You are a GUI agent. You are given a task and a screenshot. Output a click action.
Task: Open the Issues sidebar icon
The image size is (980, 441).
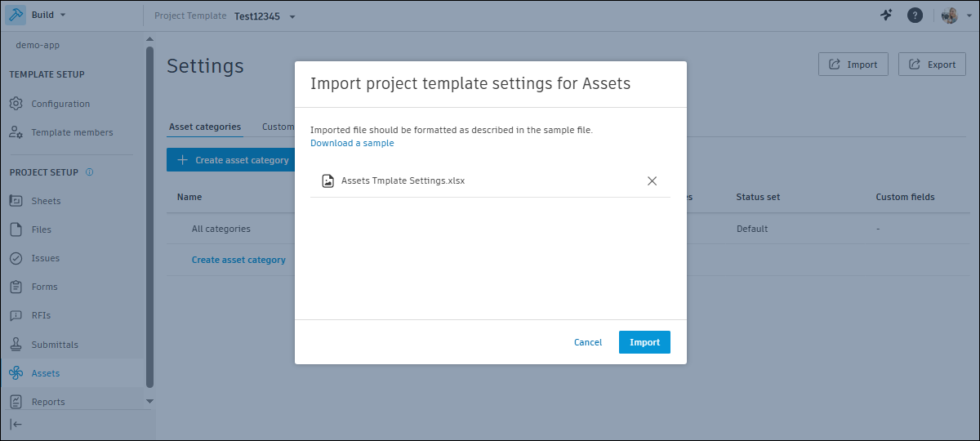[16, 258]
